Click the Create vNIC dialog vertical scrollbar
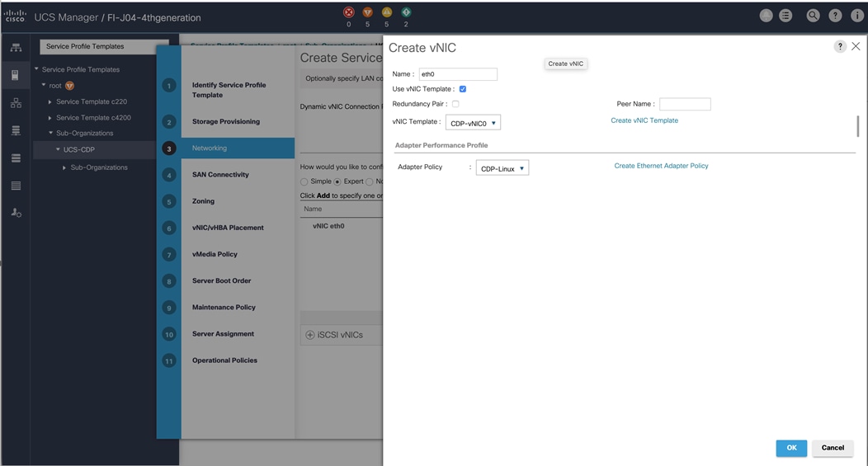 click(x=858, y=126)
